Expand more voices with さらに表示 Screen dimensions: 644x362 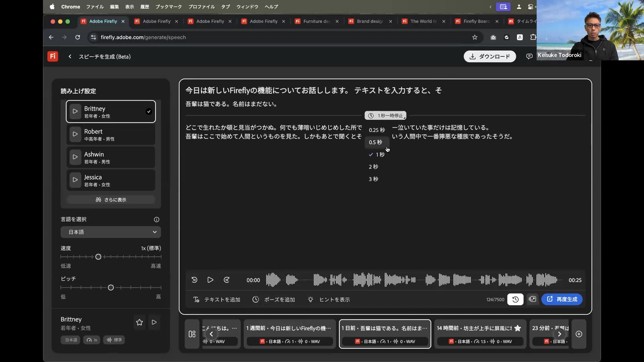pos(110,199)
